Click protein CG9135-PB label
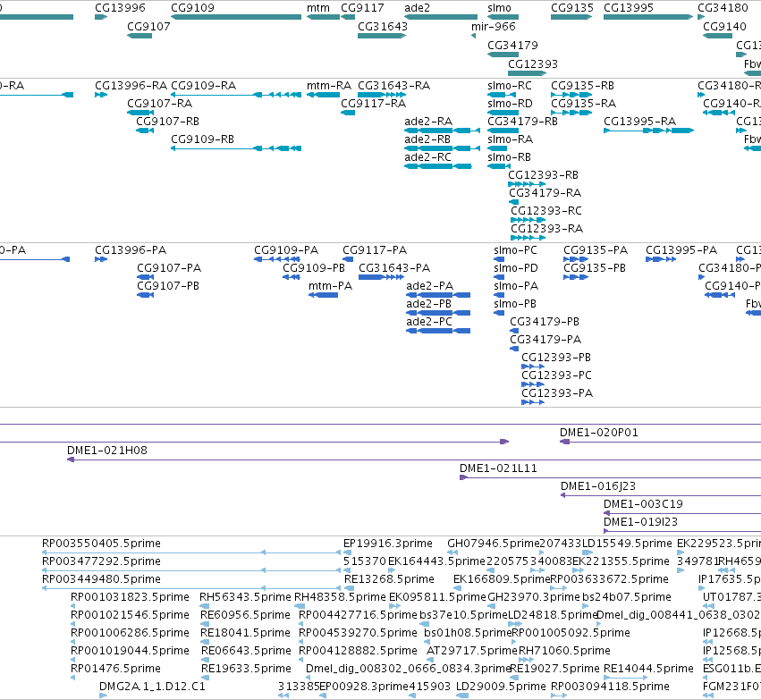 point(595,268)
